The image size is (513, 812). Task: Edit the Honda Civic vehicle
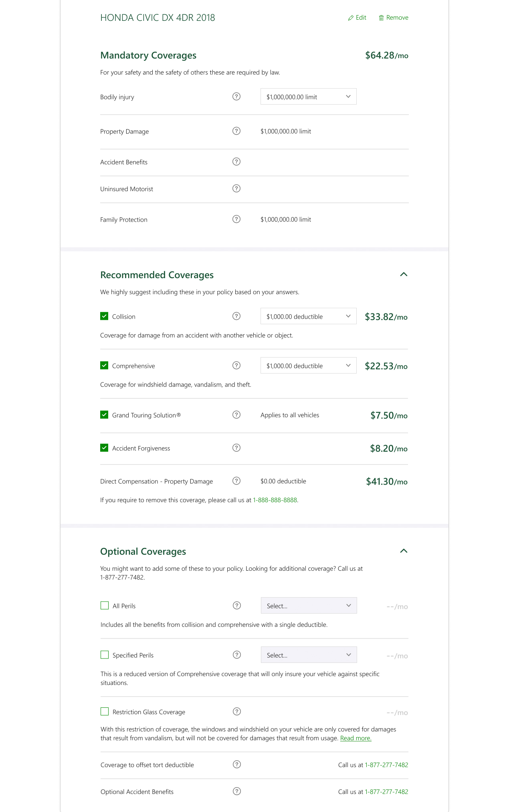tap(357, 18)
